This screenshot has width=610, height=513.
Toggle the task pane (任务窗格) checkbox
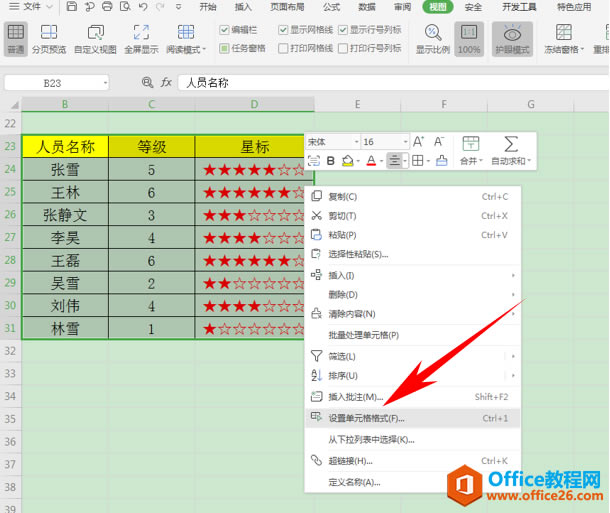[x=224, y=49]
